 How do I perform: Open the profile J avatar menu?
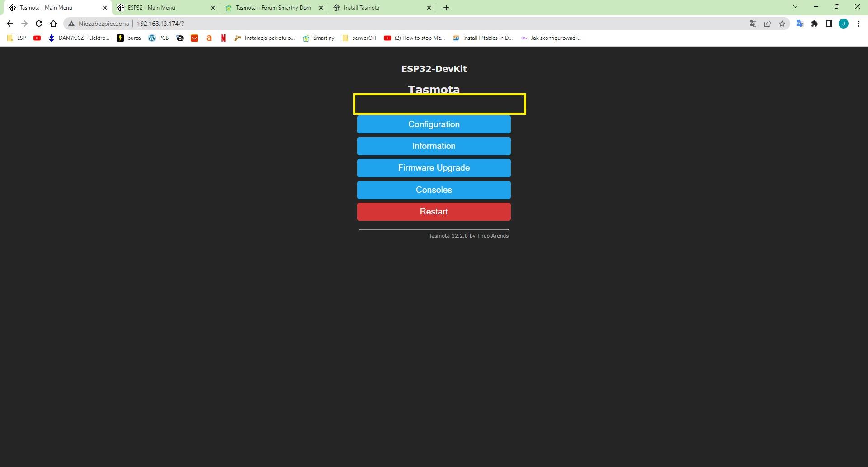[x=844, y=24]
